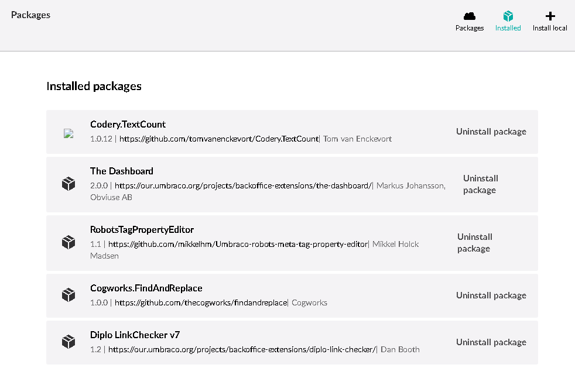This screenshot has width=575, height=392.
Task: Click the author text Mikkel Holck
Action: 395,245
